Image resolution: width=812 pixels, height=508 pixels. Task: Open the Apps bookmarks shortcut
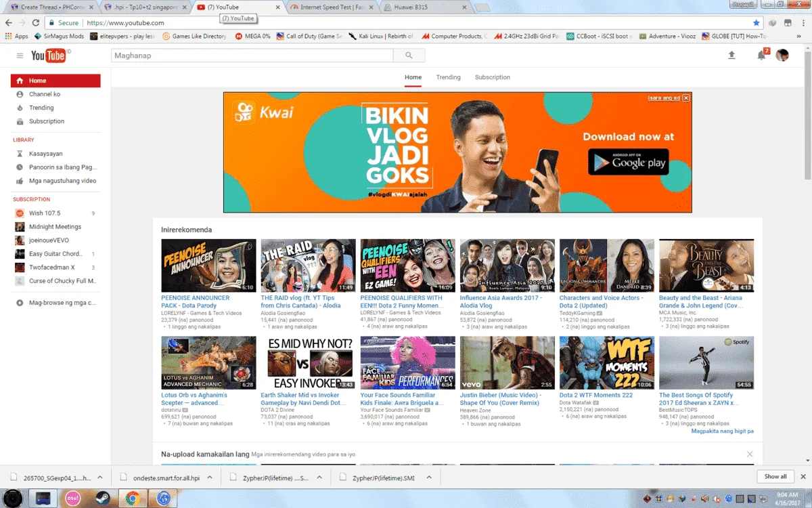click(16, 36)
